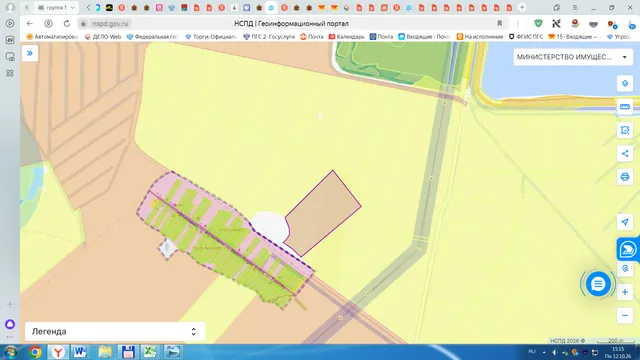Switch to the active НСПД tab

(271, 7)
